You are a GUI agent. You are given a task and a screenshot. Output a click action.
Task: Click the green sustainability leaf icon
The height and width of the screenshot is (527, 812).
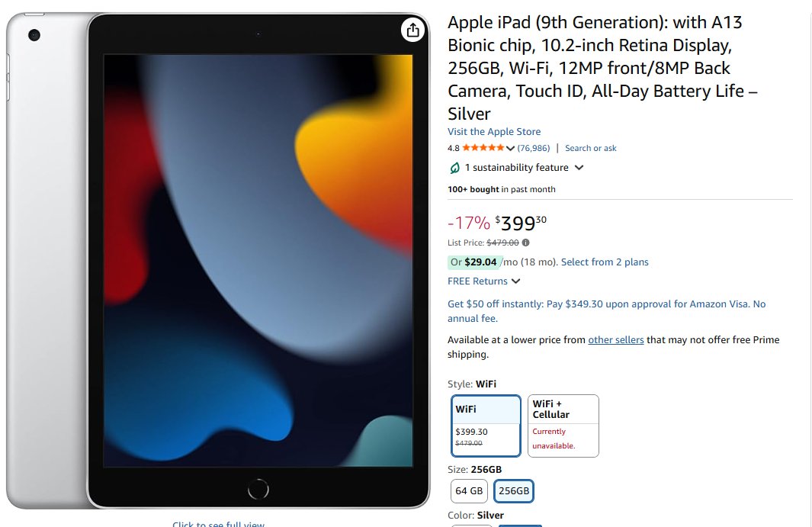tap(455, 168)
